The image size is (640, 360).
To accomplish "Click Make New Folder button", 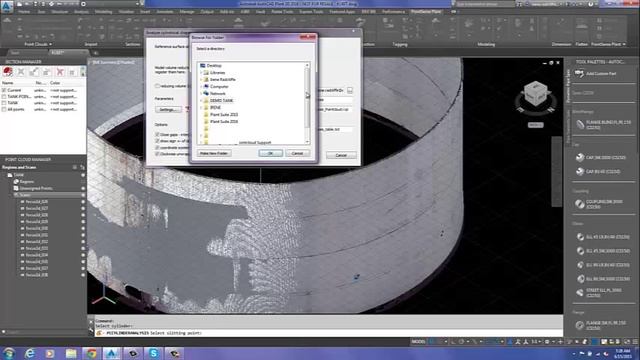I will (x=214, y=153).
